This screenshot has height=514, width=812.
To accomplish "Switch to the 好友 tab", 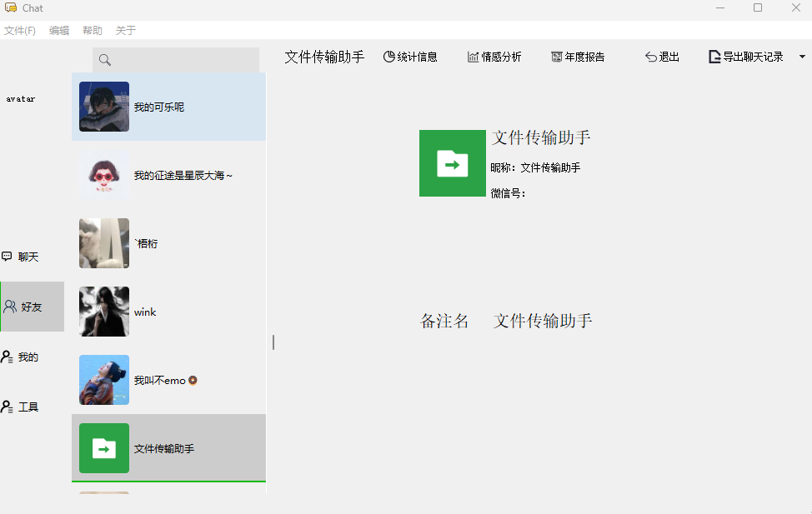I will (33, 307).
